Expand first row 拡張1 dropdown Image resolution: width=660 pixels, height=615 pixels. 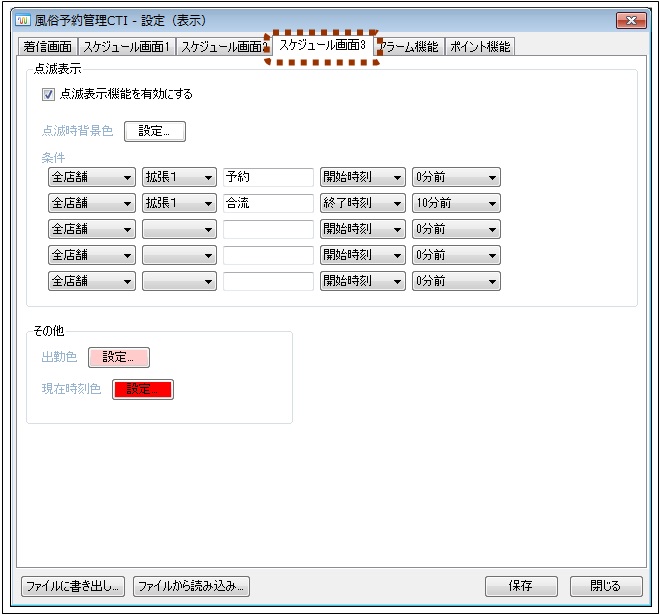pyautogui.click(x=179, y=178)
